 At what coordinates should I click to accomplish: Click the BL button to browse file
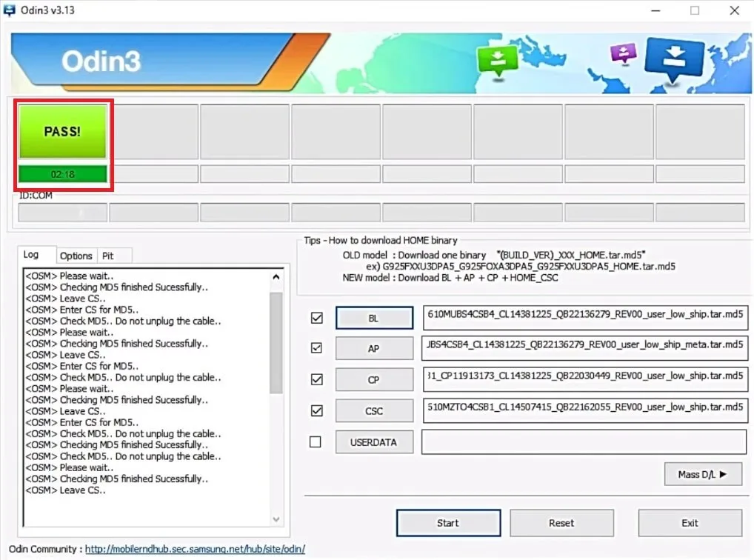point(374,318)
